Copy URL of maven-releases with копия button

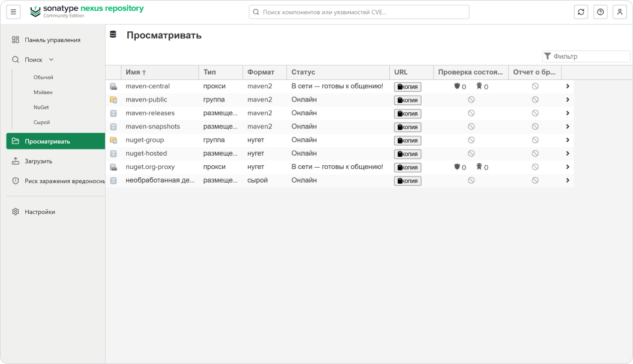pos(408,114)
